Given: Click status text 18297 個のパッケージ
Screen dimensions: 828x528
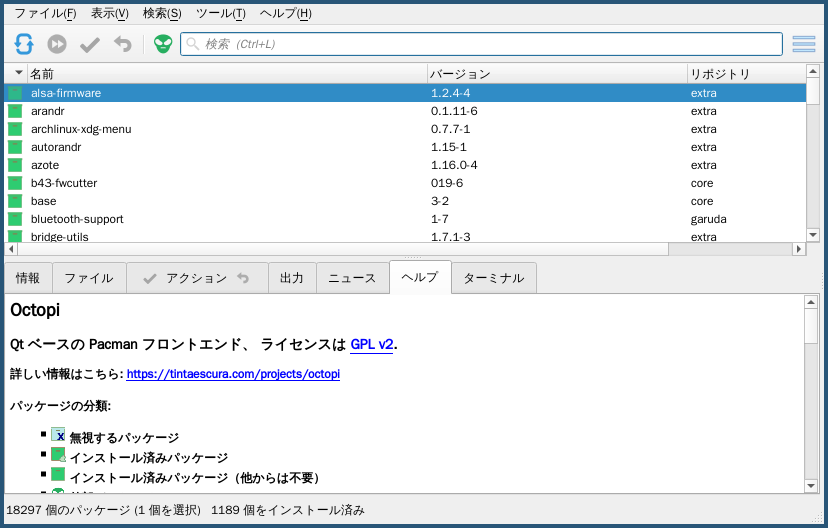Looking at the screenshot, I should (68, 510).
